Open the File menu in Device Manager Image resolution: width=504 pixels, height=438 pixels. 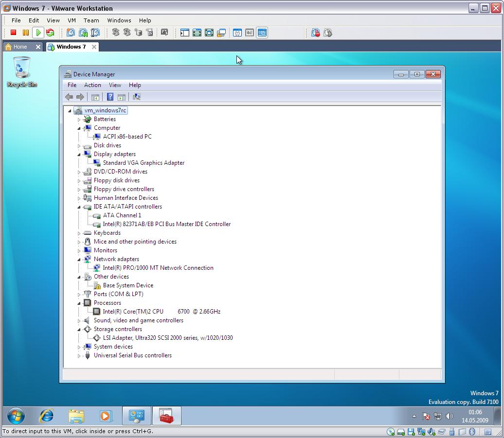click(x=72, y=85)
